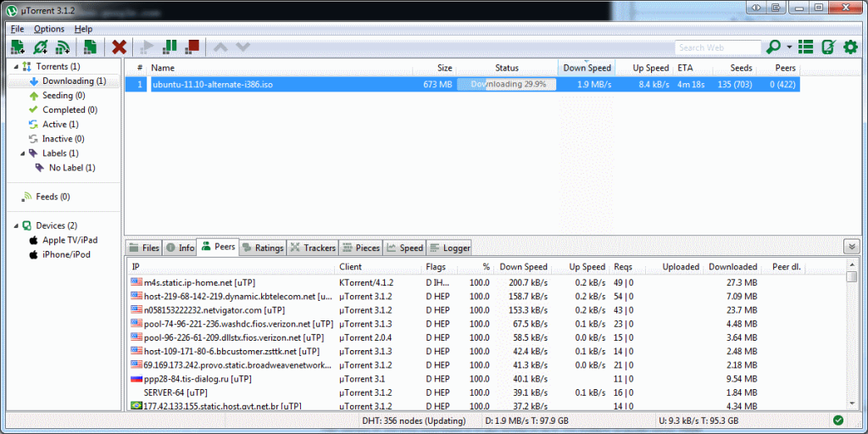This screenshot has width=868, height=434.
Task: Collapse the Devices tree node
Action: [16, 225]
